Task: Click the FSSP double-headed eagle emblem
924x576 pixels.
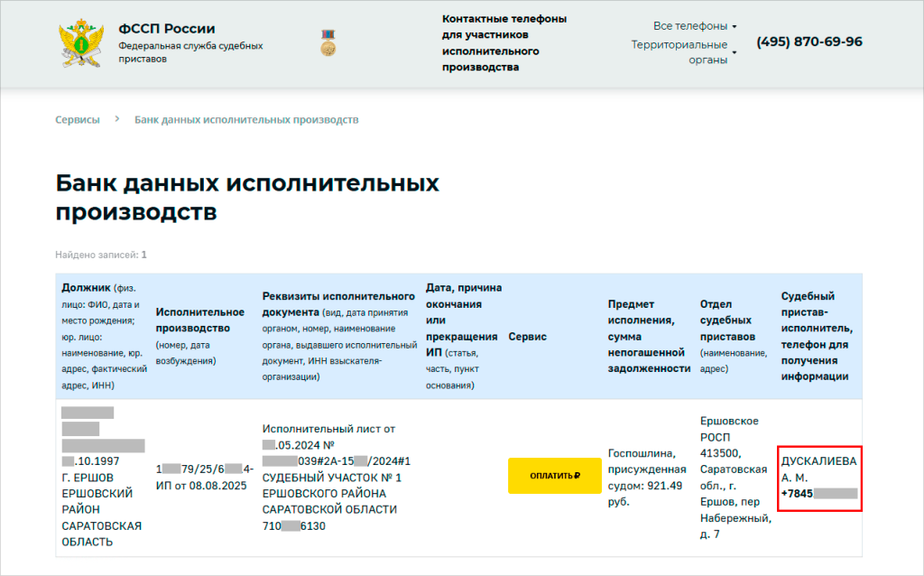Action: [81, 42]
